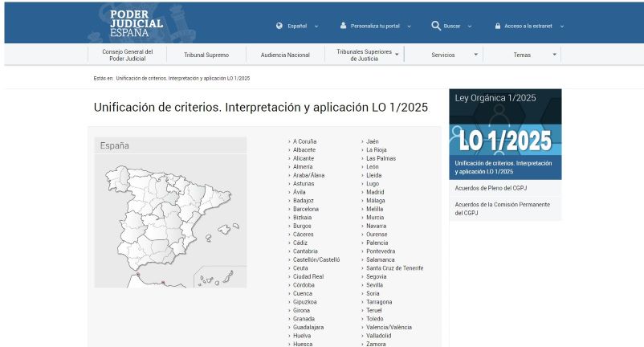Image resolution: width=644 pixels, height=347 pixels.
Task: Click the user icon for Personaliza tu portal
Action: [343, 26]
